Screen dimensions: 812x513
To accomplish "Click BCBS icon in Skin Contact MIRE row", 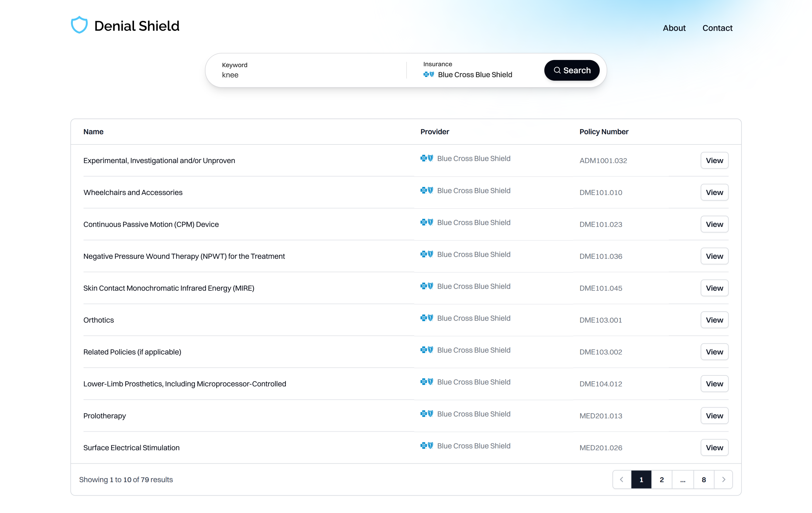I will click(426, 286).
